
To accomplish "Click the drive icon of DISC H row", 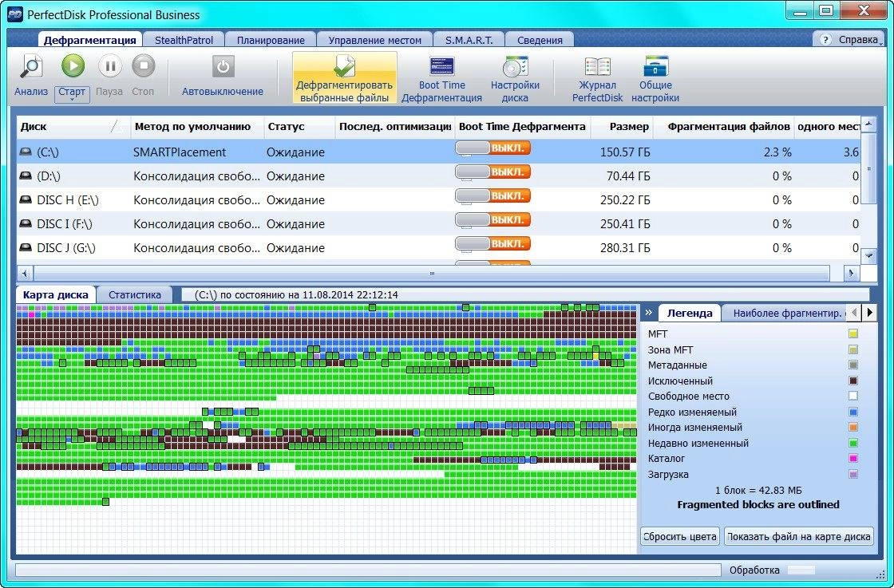I will tap(25, 200).
